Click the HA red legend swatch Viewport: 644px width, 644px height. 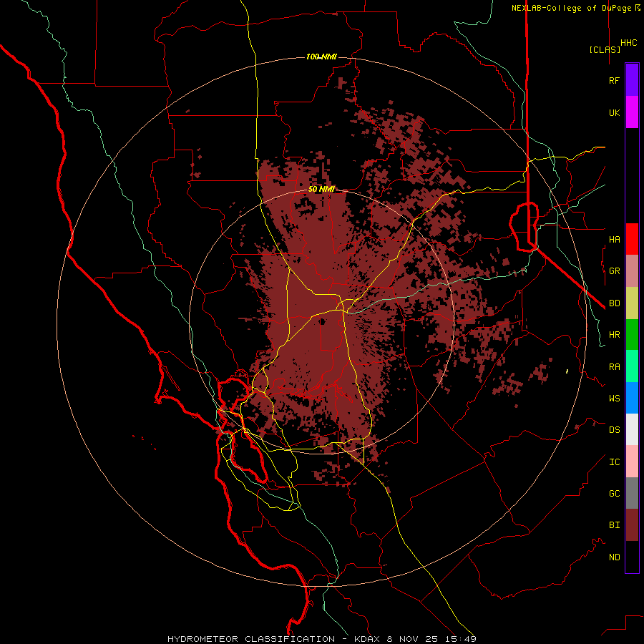(x=632, y=239)
